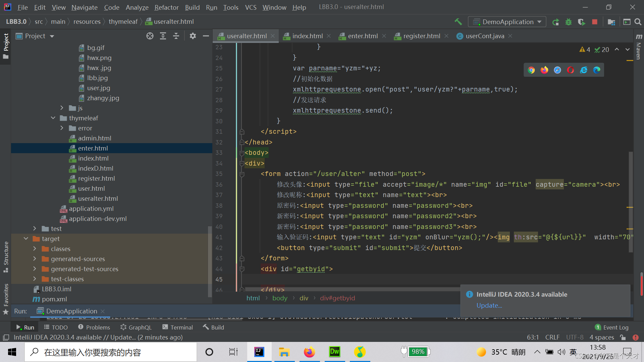
Task: Stop the running application
Action: pos(595,22)
